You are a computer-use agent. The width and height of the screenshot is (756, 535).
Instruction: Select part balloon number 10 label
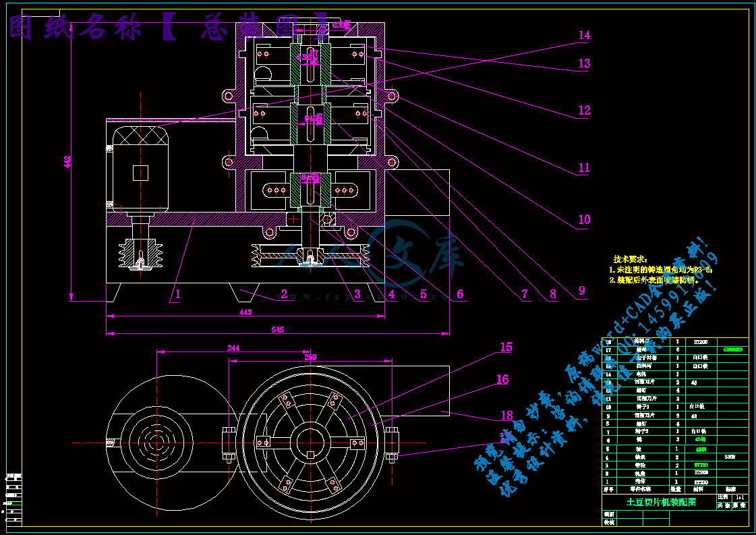[584, 219]
